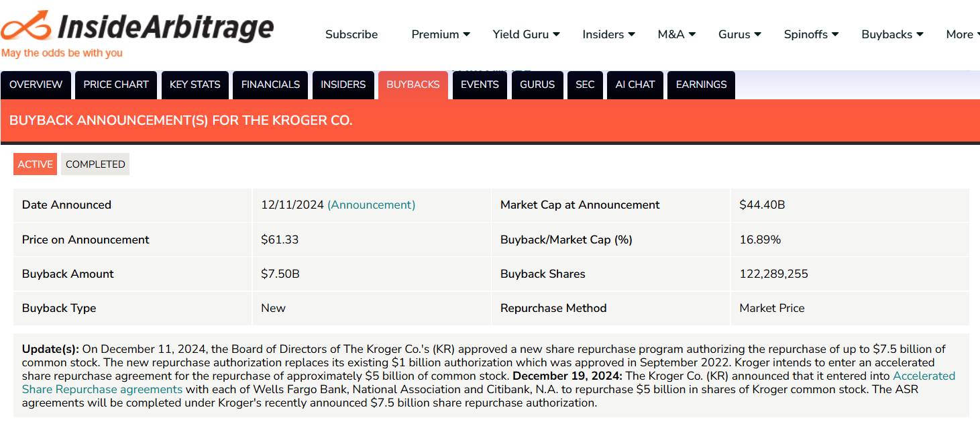The height and width of the screenshot is (424, 980).
Task: Expand the Yield Guru dropdown
Action: [x=526, y=34]
